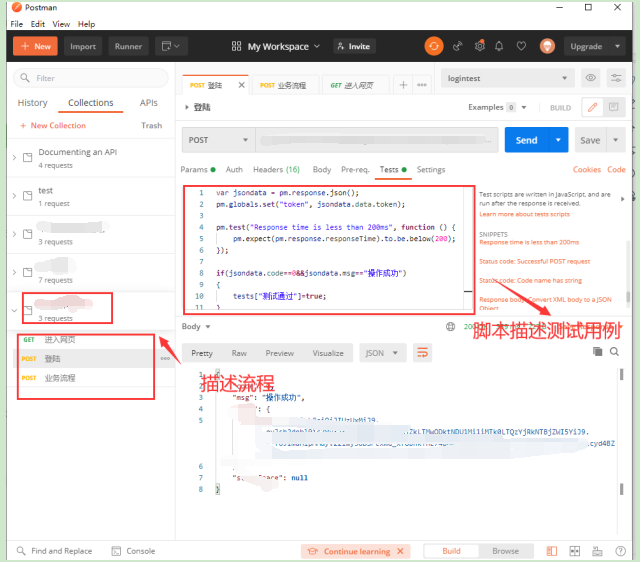
Task: Select the Raw response view
Action: [239, 353]
